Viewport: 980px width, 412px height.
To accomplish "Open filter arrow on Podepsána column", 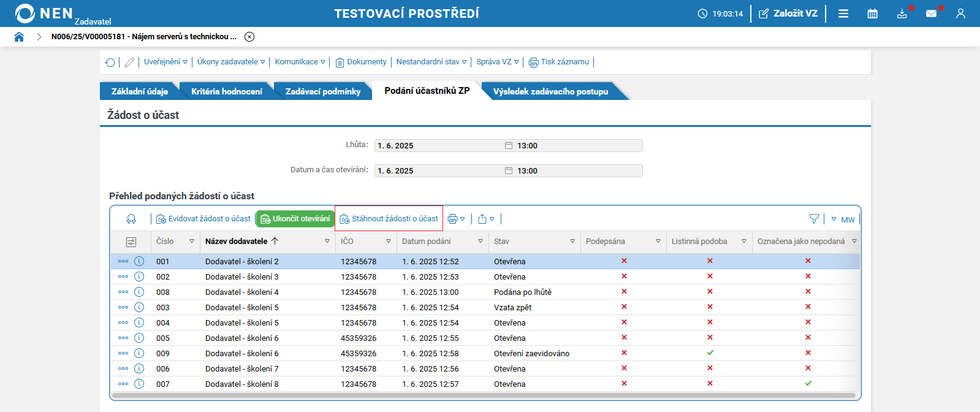I will pyautogui.click(x=658, y=242).
